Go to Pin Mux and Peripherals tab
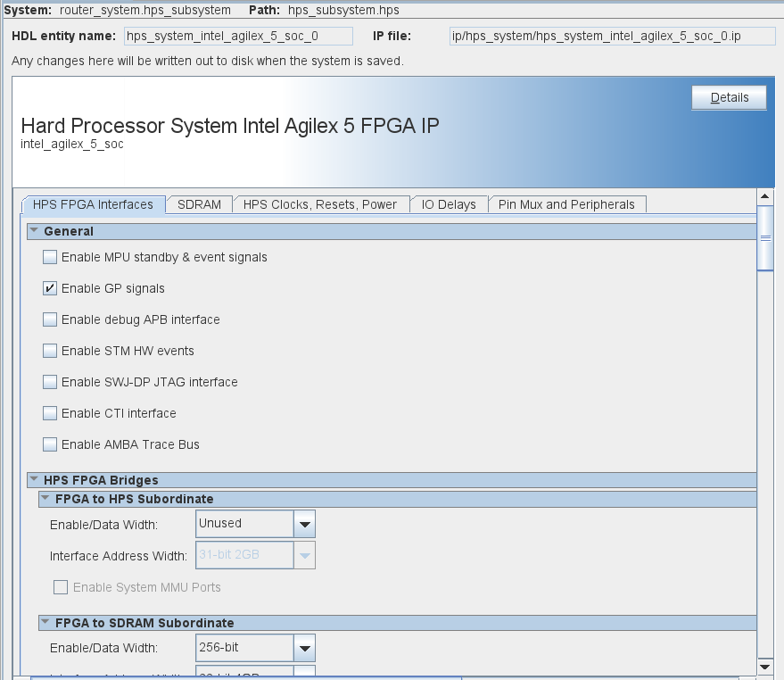 (566, 204)
